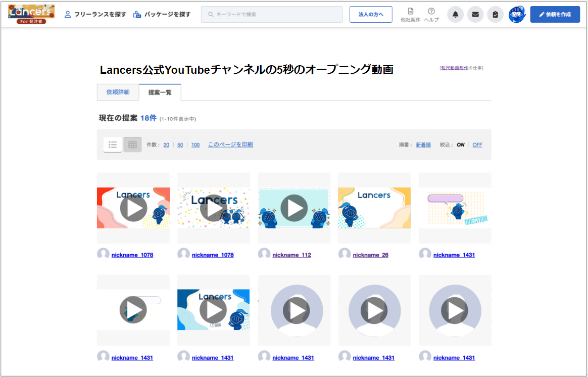Image resolution: width=588 pixels, height=377 pixels.
Task: Play nickname_112's light blue proposal video
Action: coord(294,208)
